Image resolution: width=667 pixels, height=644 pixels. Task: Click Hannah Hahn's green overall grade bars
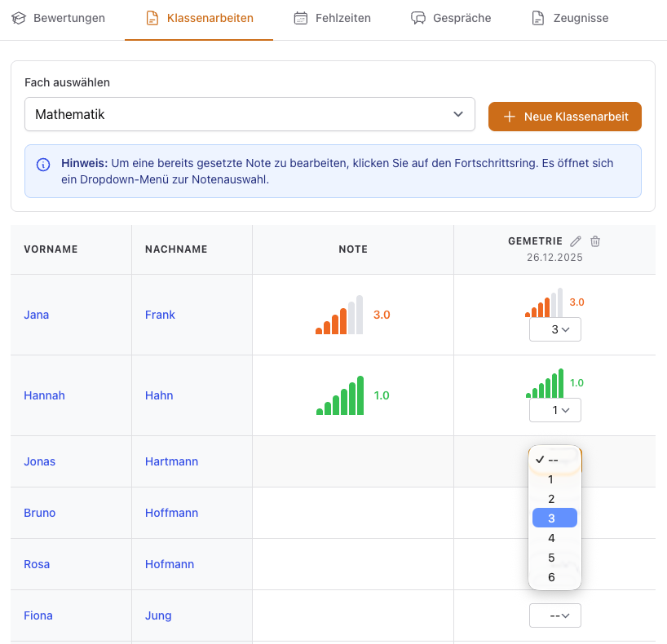tap(340, 395)
